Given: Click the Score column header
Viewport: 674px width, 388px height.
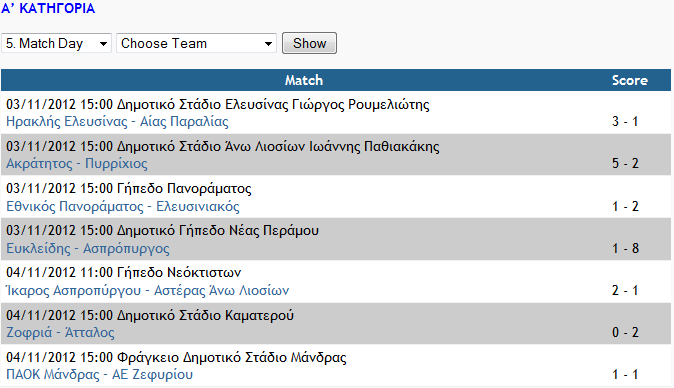Looking at the screenshot, I should pyautogui.click(x=630, y=80).
